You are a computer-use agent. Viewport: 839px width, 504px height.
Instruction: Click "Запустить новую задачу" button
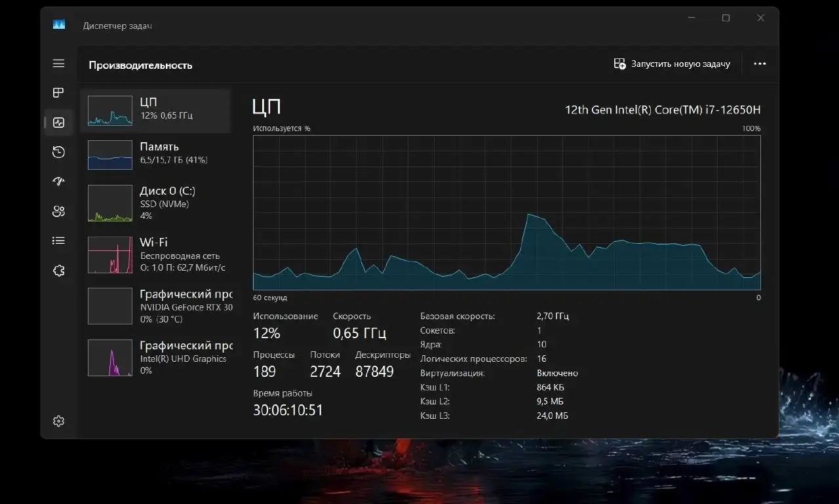pyautogui.click(x=672, y=64)
